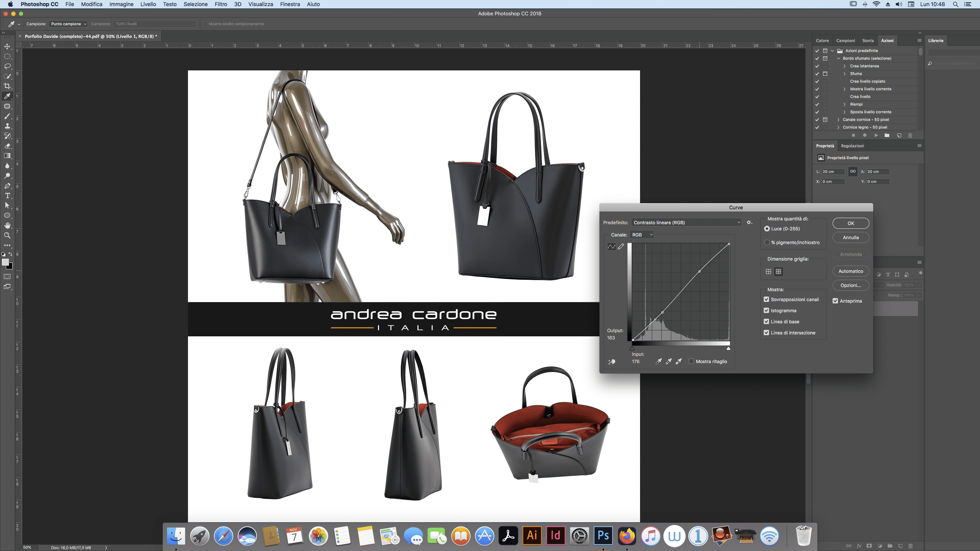Click Annulla in Curve dialog
The height and width of the screenshot is (551, 980).
click(x=851, y=237)
